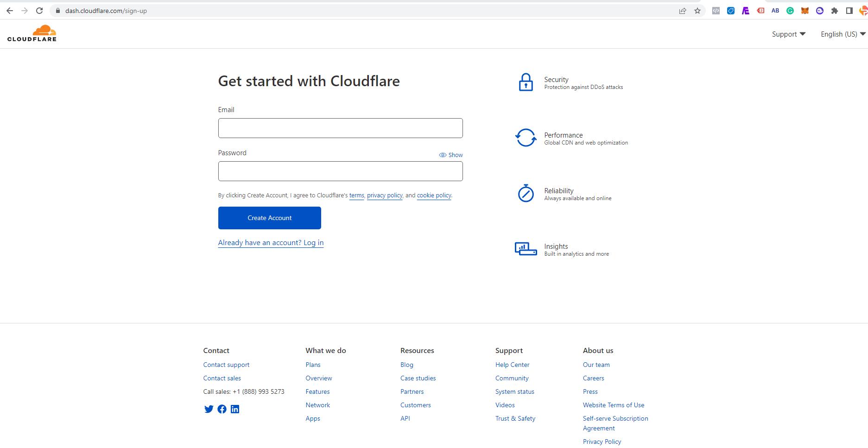
Task: Click the Performance circular arrows icon
Action: pos(526,138)
